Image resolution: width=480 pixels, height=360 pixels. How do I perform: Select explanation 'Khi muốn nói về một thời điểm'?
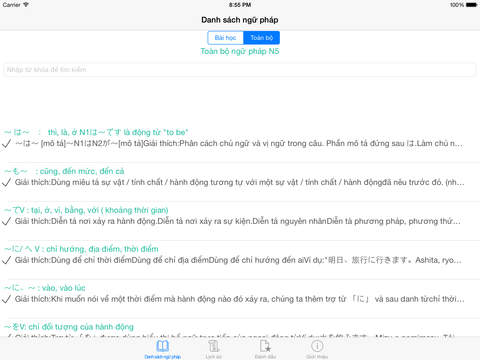239,299
